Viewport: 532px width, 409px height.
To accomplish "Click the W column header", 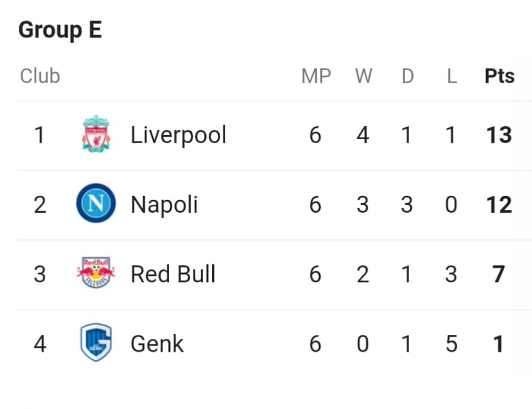I will tap(363, 76).
